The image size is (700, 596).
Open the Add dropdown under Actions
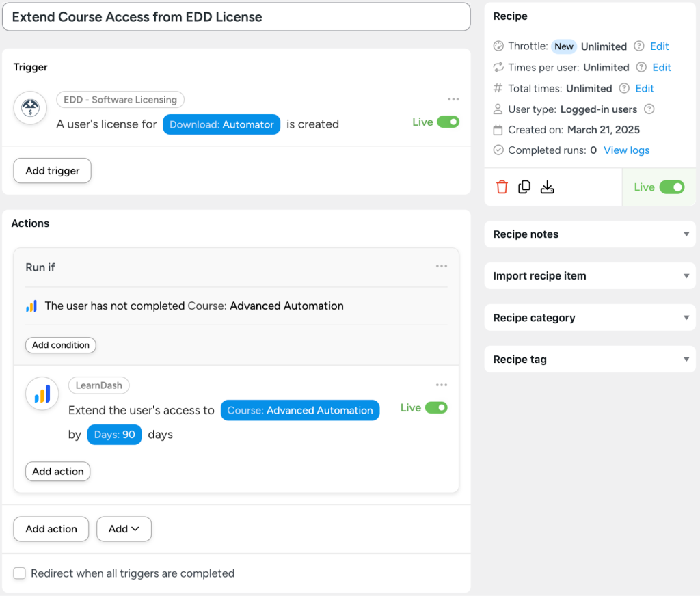(124, 528)
